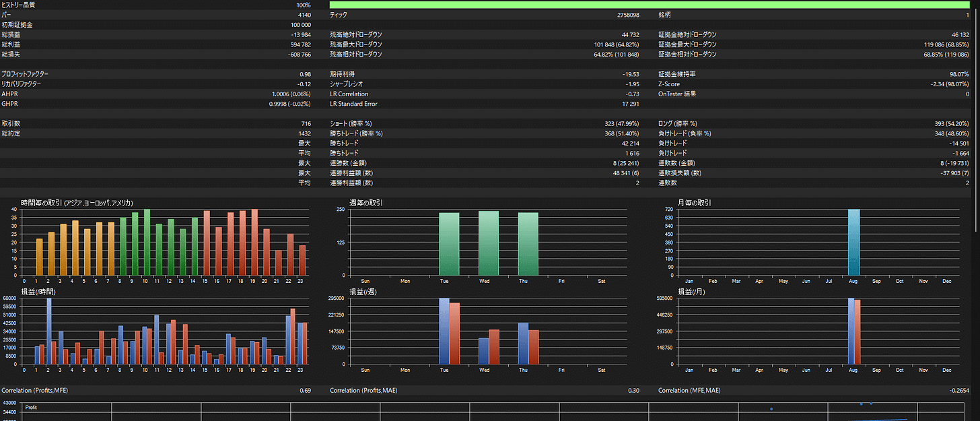Click the '銘柄' label
This screenshot has width=980, height=421.
point(664,15)
